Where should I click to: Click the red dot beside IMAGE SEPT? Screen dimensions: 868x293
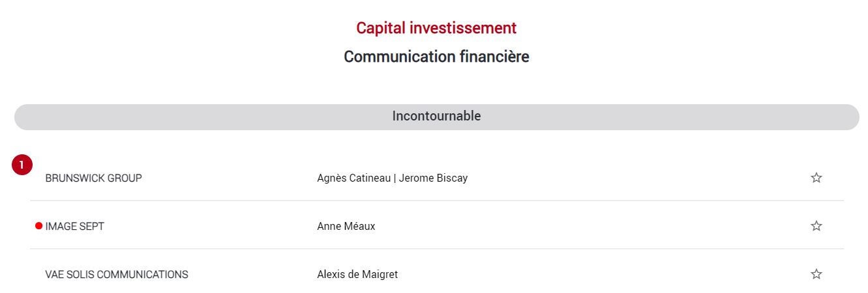click(38, 226)
